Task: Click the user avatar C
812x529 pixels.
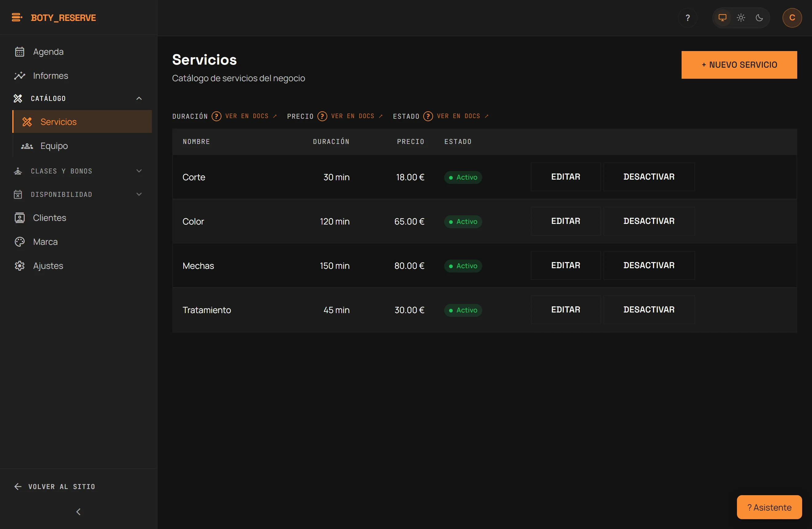Action: pyautogui.click(x=792, y=18)
